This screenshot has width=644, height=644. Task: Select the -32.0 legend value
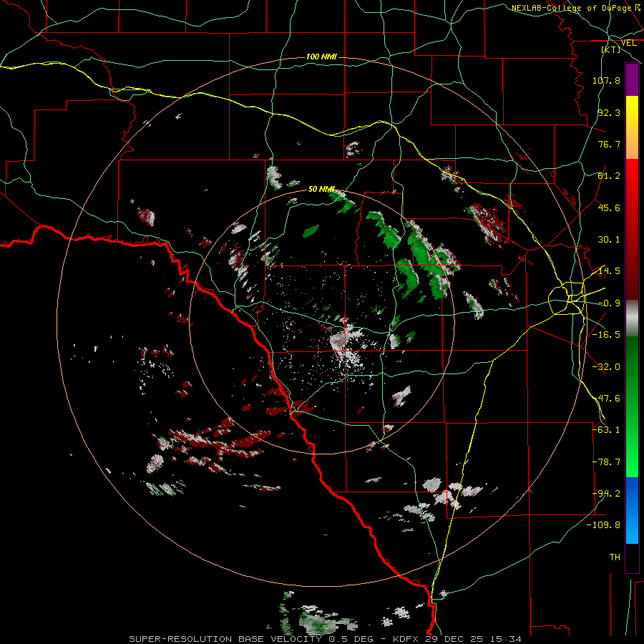[606, 367]
